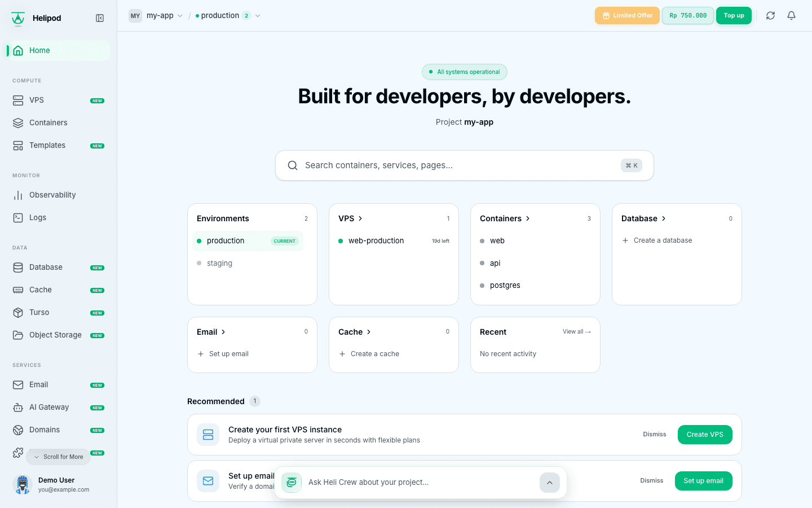The image size is (812, 508).
Task: Click Create a cache
Action: 369,354
